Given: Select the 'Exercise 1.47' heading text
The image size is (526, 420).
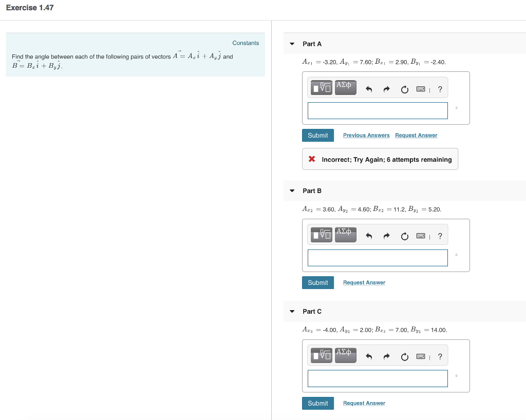Looking at the screenshot, I should 30,8.
